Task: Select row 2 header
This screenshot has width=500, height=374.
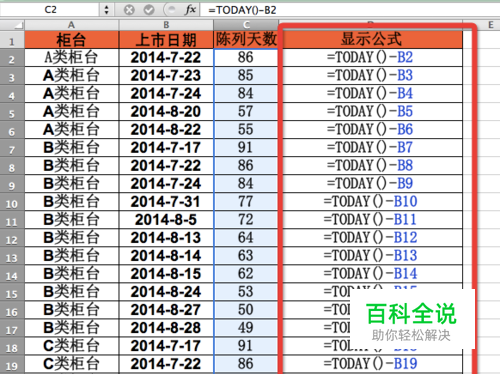Action: [x=12, y=58]
